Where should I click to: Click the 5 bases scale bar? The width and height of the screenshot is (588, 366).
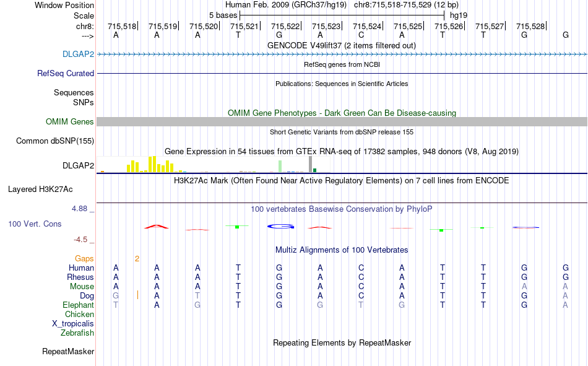342,15
